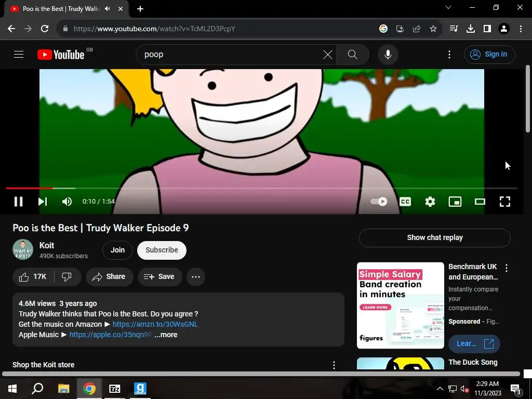Open Windows taskbar search
The width and height of the screenshot is (532, 399).
(x=37, y=389)
